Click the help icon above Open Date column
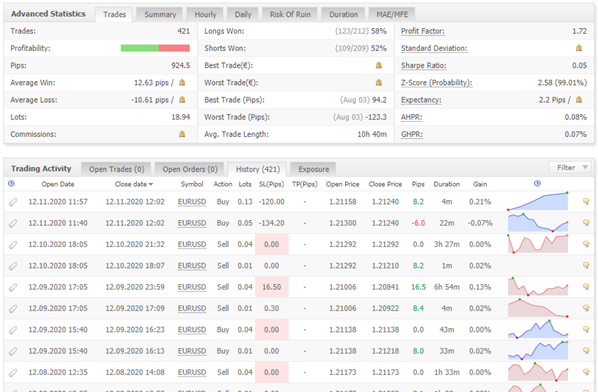Viewport: 598px width, 392px height. 11,184
